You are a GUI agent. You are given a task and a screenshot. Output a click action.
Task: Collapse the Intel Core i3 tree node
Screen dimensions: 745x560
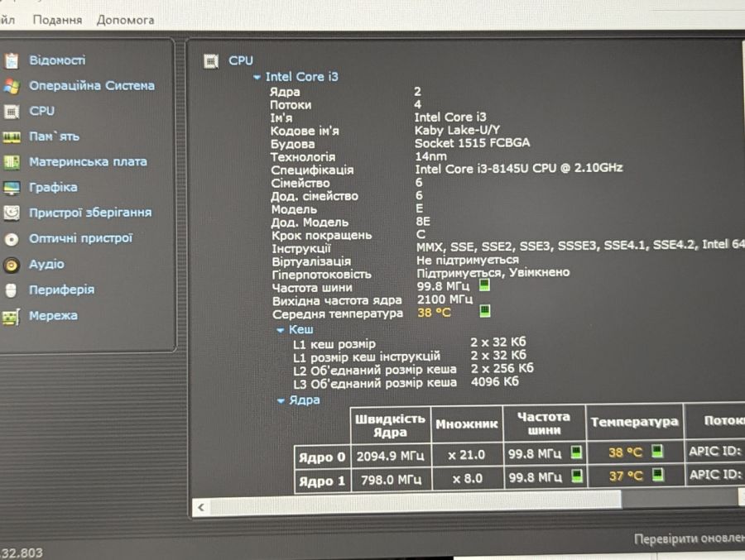point(257,77)
